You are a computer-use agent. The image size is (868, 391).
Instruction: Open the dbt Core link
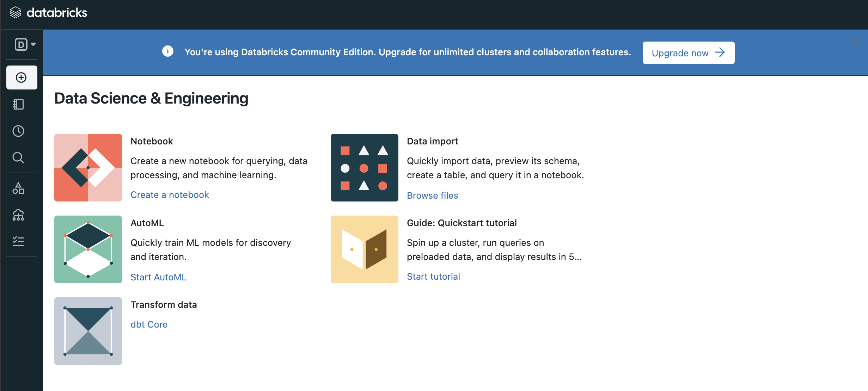149,324
